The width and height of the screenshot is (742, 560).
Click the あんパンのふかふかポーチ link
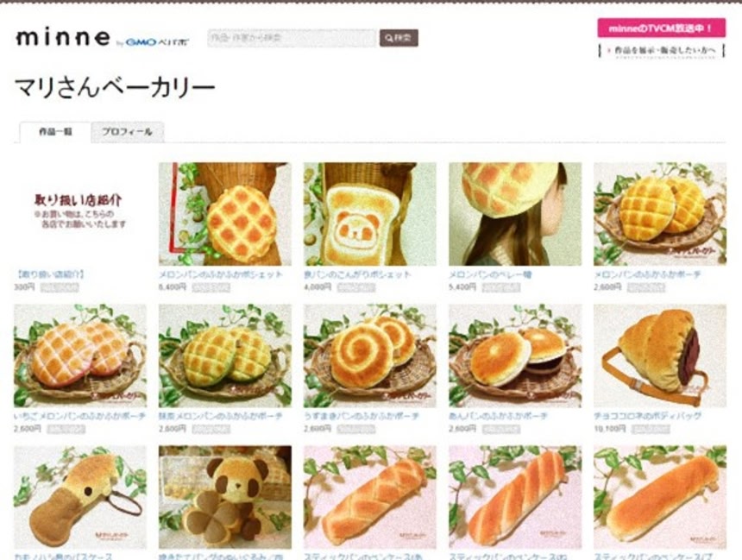[499, 416]
